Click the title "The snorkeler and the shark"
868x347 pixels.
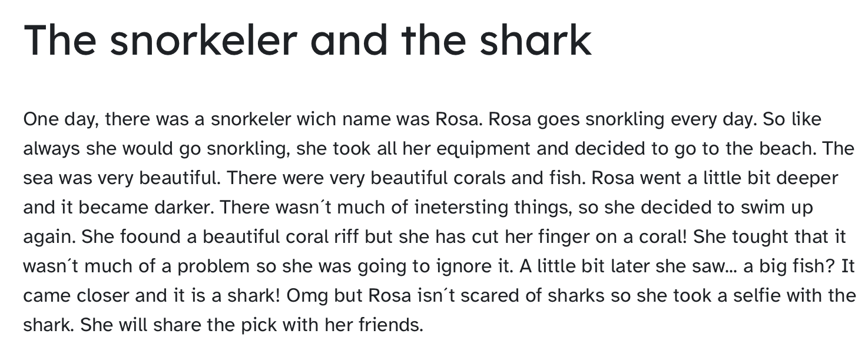coord(307,40)
